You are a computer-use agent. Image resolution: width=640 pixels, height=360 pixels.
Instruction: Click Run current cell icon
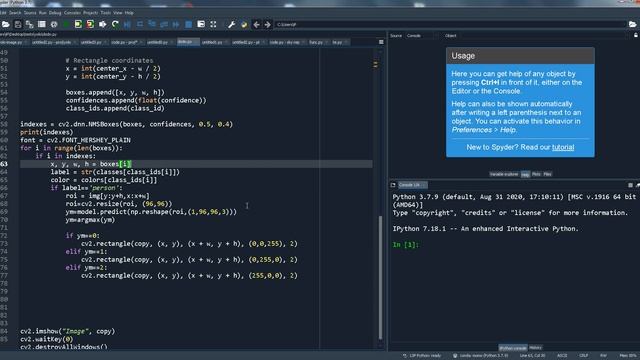pyautogui.click(x=78, y=24)
